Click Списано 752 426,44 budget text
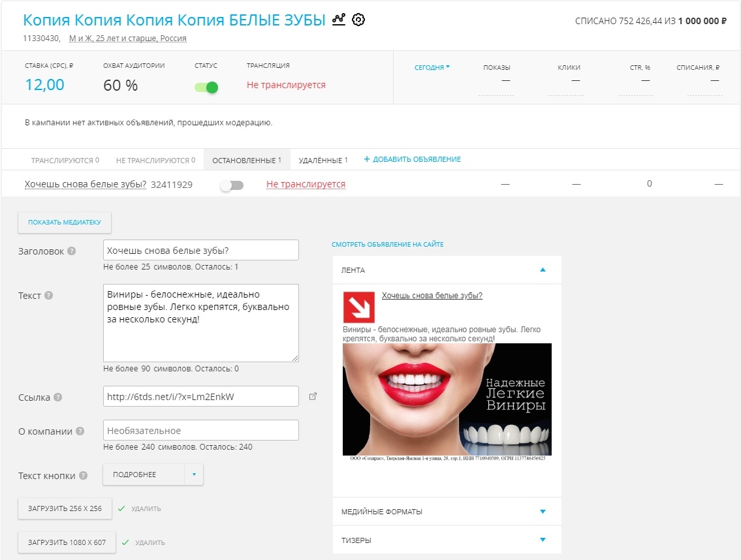 click(650, 21)
